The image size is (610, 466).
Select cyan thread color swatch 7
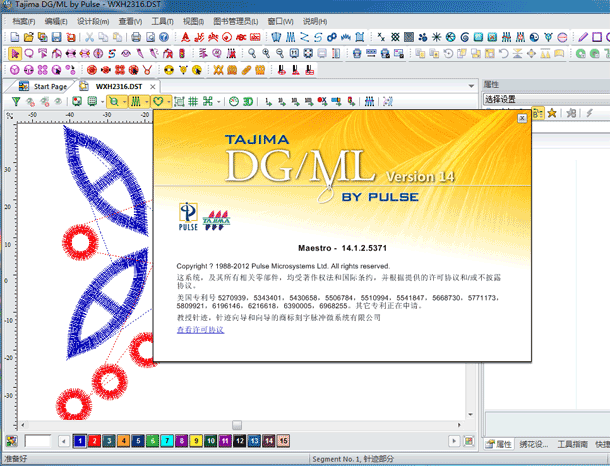[x=167, y=441]
